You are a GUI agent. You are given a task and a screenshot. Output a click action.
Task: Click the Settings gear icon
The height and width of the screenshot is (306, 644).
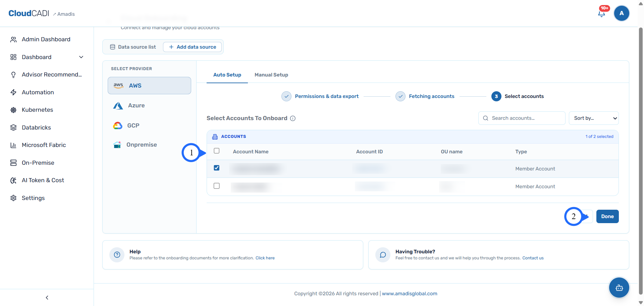tap(13, 198)
